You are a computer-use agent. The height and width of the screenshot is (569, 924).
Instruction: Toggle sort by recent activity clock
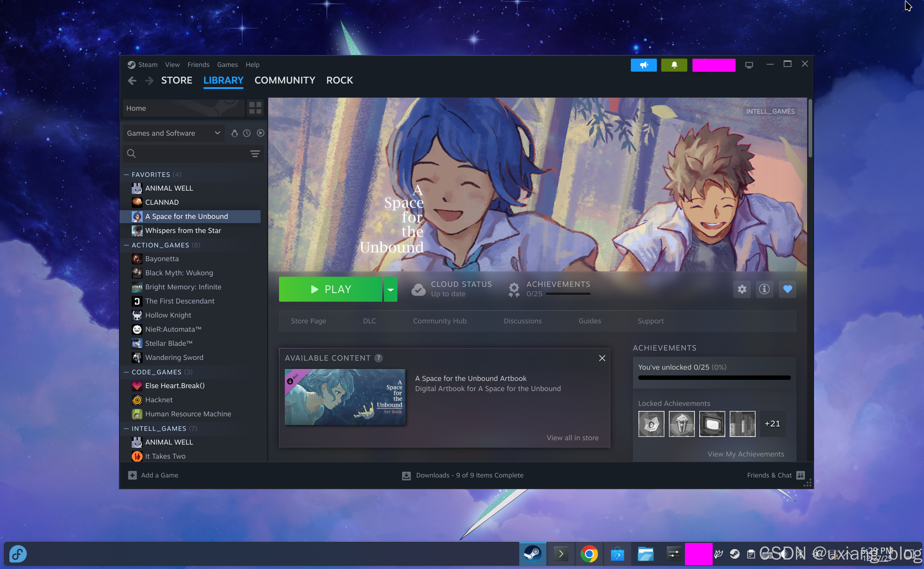(246, 133)
